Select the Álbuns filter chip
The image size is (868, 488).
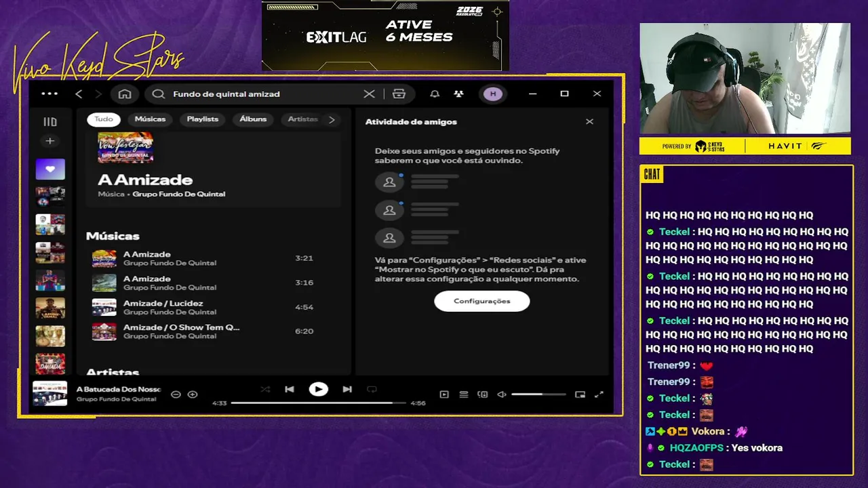click(x=253, y=119)
